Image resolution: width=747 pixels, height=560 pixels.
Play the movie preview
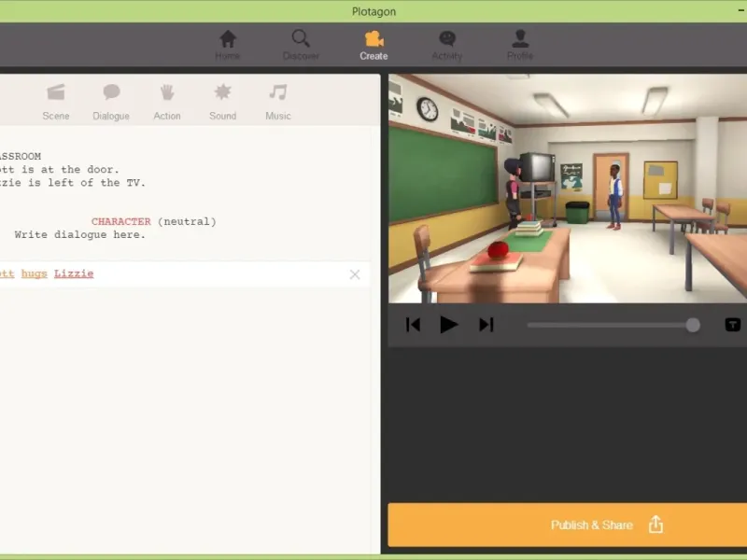(448, 325)
